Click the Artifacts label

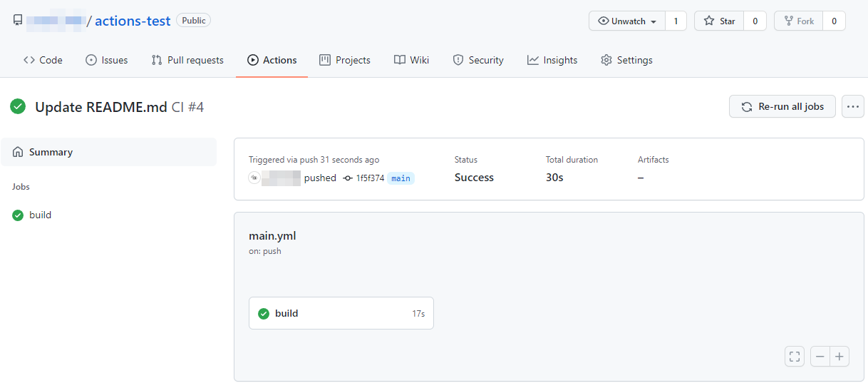click(x=653, y=160)
